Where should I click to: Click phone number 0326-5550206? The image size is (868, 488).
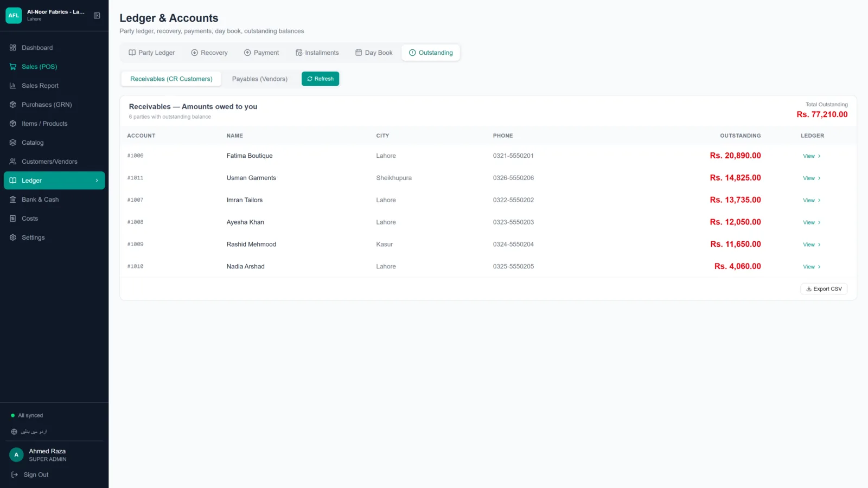513,178
